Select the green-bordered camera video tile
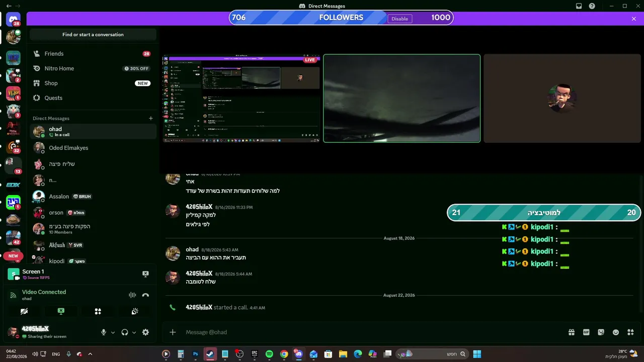644x362 pixels. tap(401, 99)
